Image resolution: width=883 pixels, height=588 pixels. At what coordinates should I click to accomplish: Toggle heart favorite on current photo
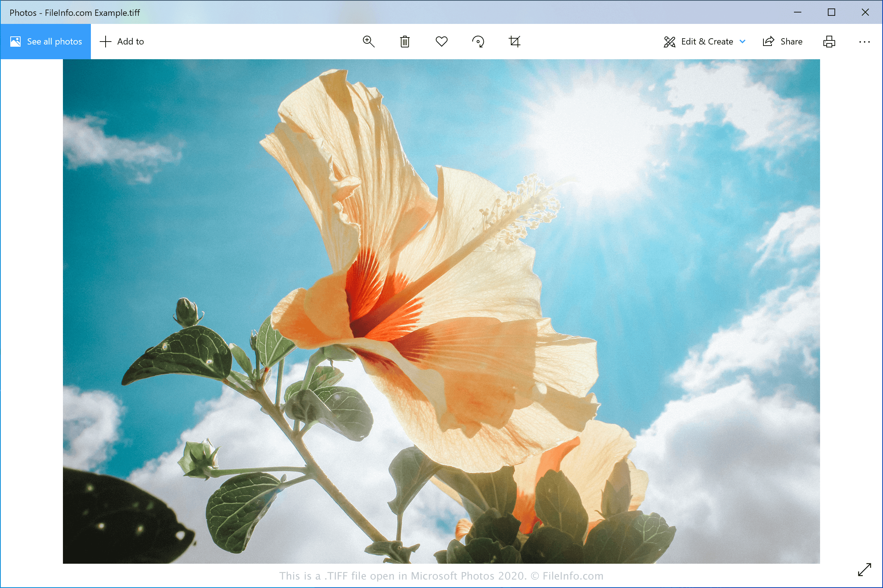pyautogui.click(x=441, y=41)
